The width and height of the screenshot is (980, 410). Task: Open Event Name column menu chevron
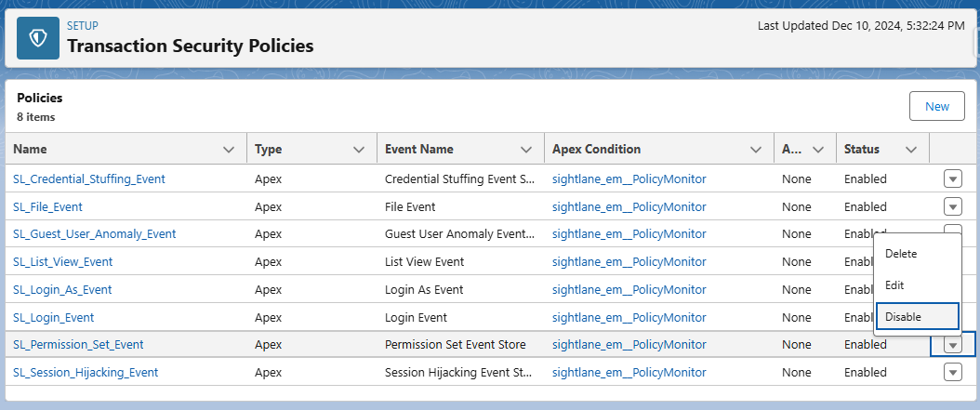point(526,150)
